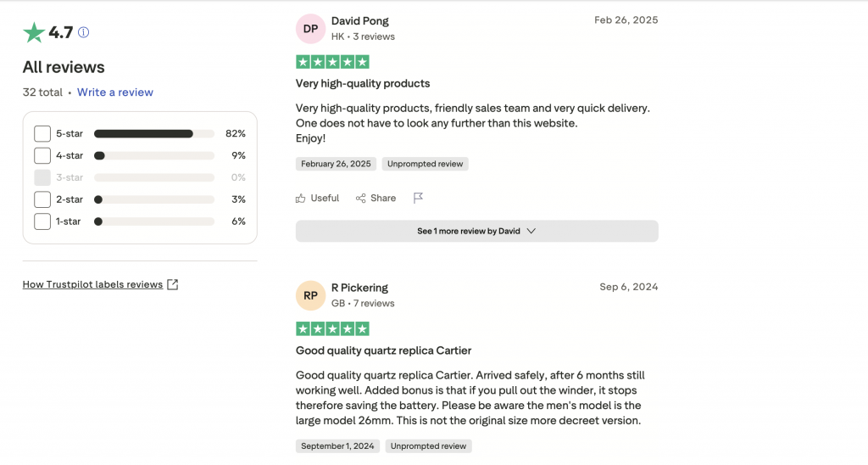Viewport: 868px width, 465px height.
Task: Expand See 1 more review by David
Action: 476,231
